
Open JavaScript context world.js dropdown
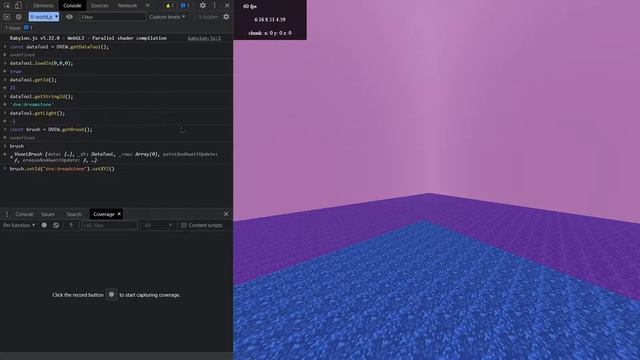[44, 17]
